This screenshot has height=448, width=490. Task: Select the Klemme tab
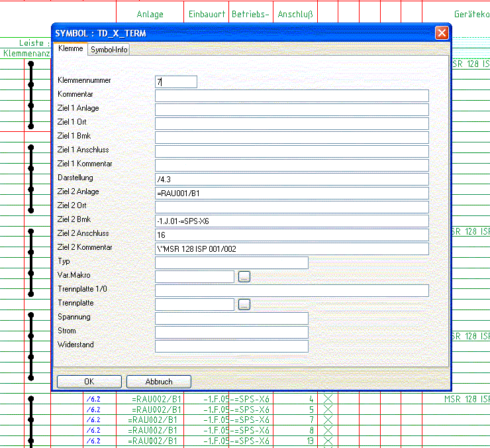[71, 48]
